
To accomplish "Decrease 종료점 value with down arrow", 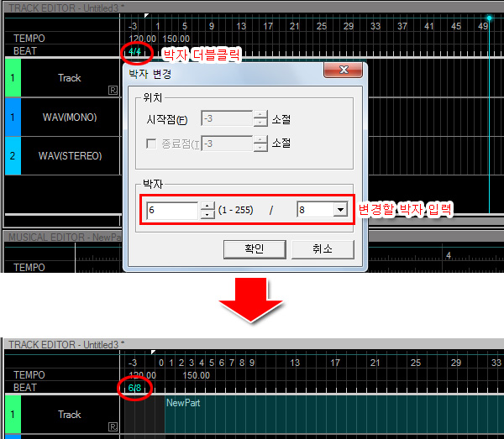I will (x=260, y=148).
